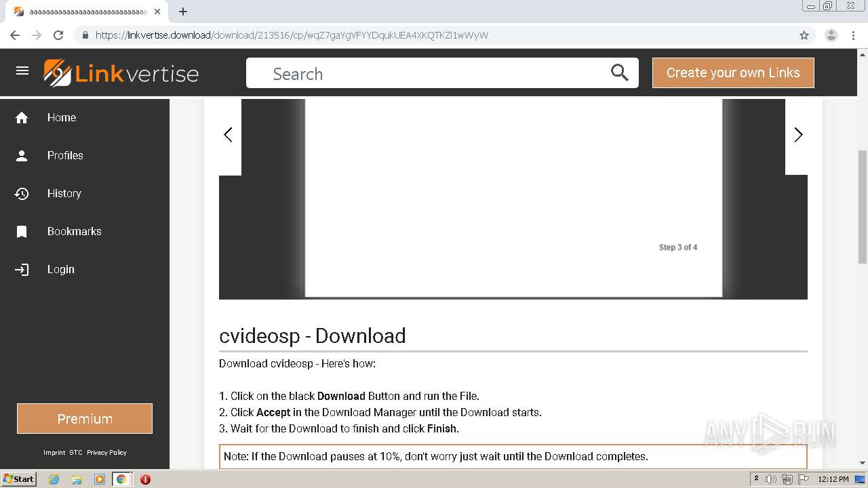Click the site lock icon
Screen dimensions: 868x488
pos(85,35)
